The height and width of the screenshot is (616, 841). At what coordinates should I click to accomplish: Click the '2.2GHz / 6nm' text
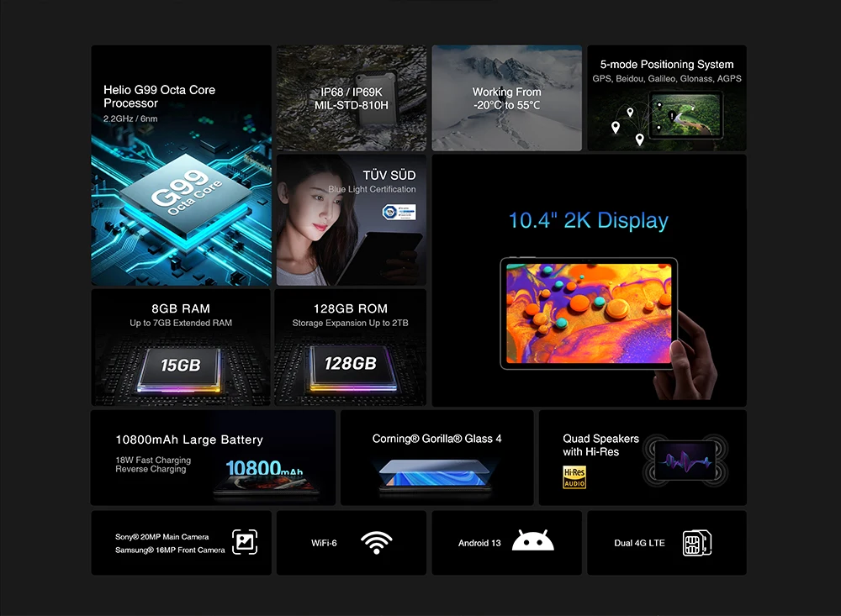tap(130, 118)
